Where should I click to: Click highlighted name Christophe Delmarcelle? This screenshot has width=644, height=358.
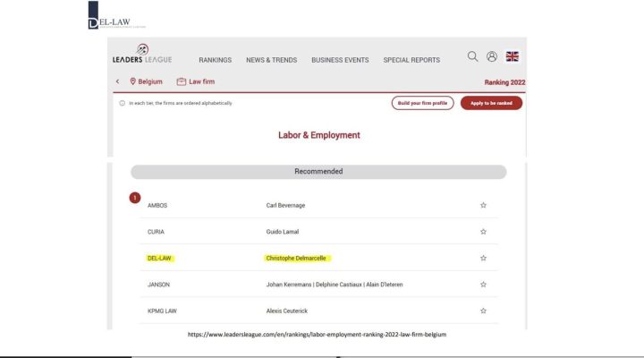pos(296,258)
